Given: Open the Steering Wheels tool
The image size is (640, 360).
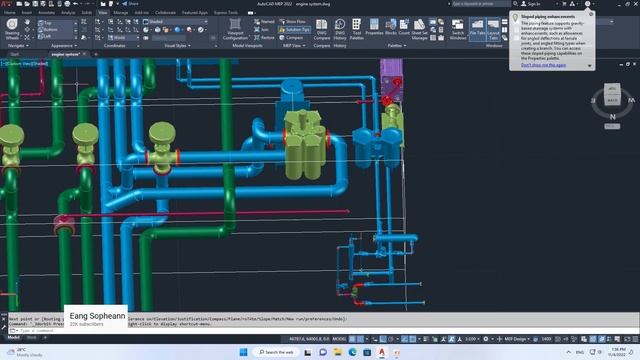Looking at the screenshot, I should pos(12,29).
